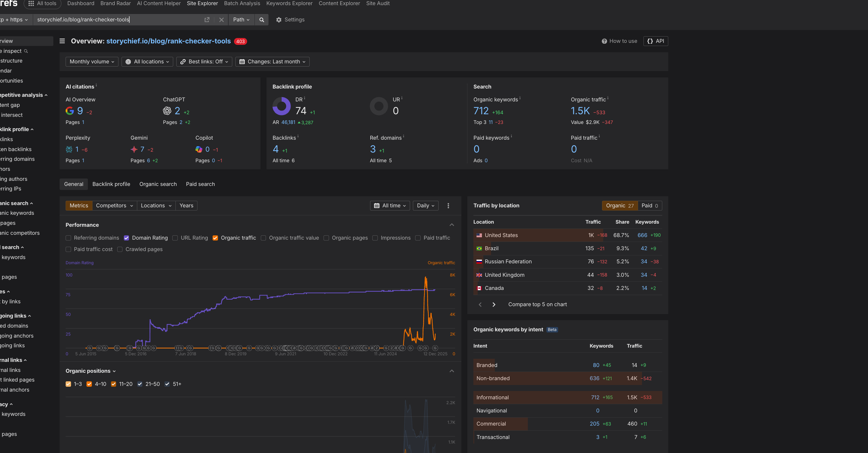Image resolution: width=868 pixels, height=453 pixels.
Task: Open the Daily interval dropdown
Action: click(x=425, y=205)
